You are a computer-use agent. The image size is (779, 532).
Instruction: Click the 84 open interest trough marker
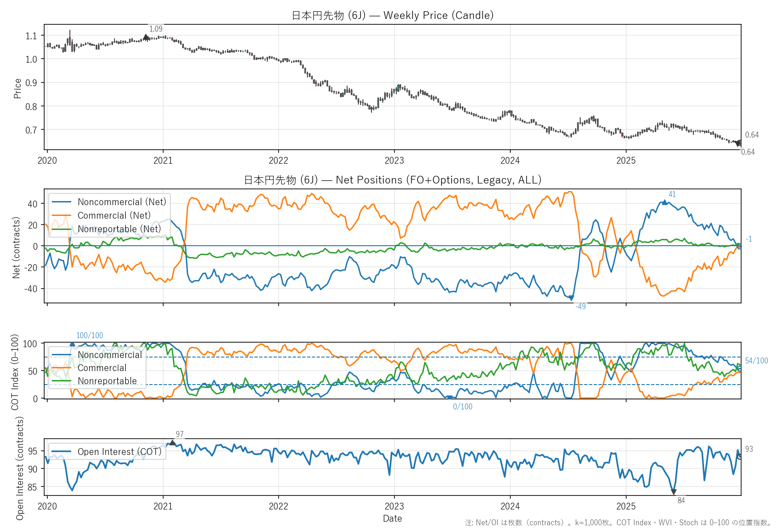pyautogui.click(x=674, y=492)
